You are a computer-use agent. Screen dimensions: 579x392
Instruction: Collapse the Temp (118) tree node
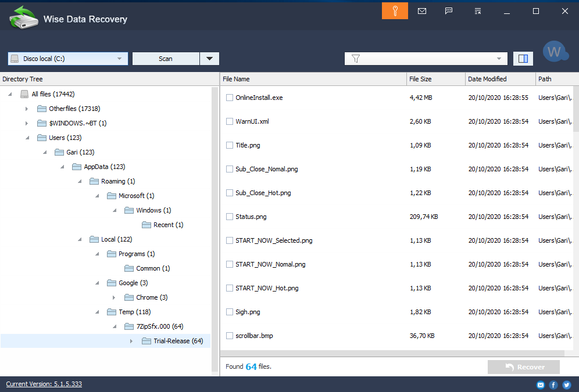point(96,312)
